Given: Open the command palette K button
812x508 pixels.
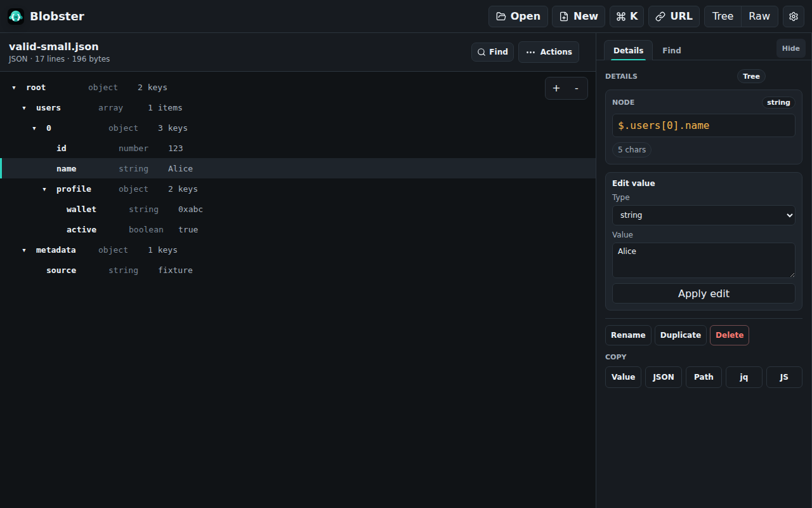Looking at the screenshot, I should (x=627, y=17).
